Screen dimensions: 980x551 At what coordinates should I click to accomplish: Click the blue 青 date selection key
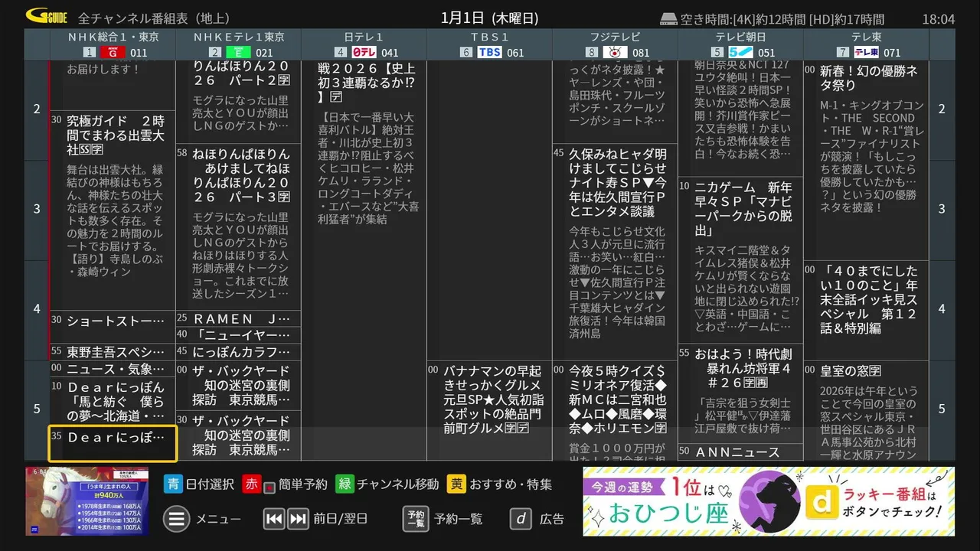click(x=173, y=484)
